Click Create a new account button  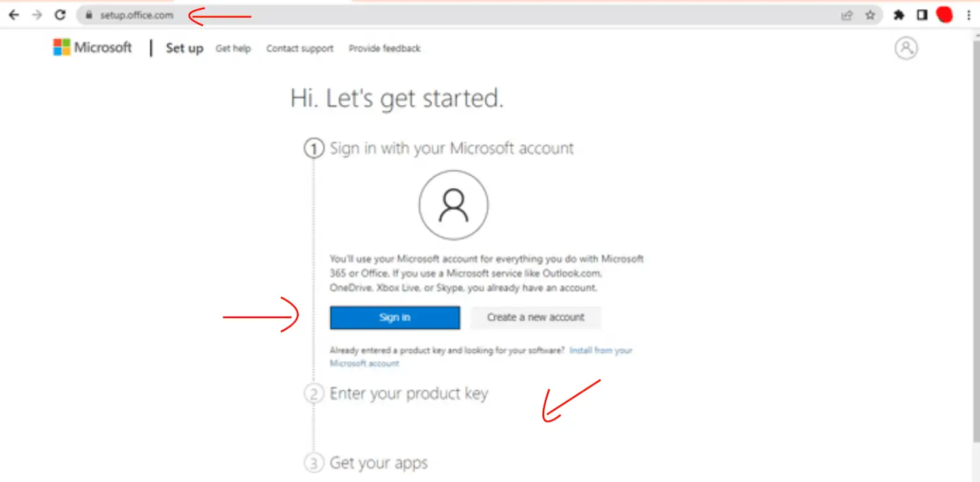(536, 317)
